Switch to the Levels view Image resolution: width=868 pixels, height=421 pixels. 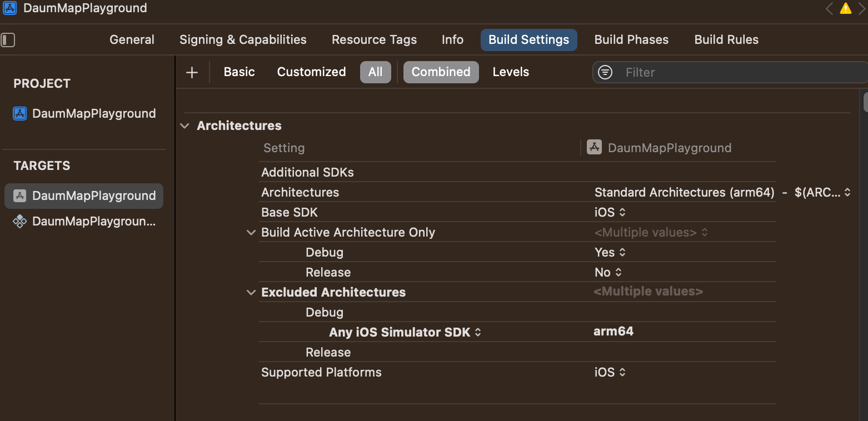pos(511,72)
